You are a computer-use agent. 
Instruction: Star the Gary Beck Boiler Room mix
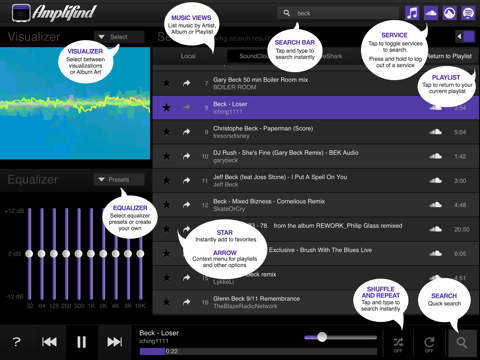[166, 83]
